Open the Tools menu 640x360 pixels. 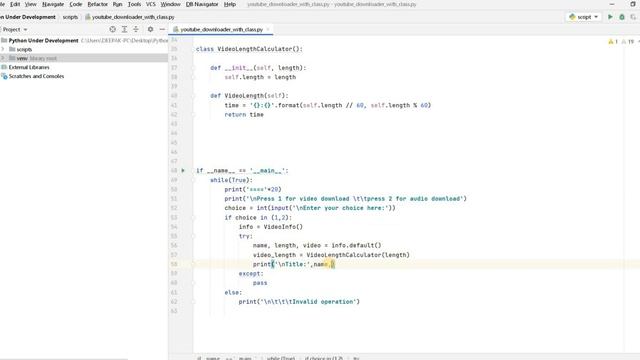point(134,4)
